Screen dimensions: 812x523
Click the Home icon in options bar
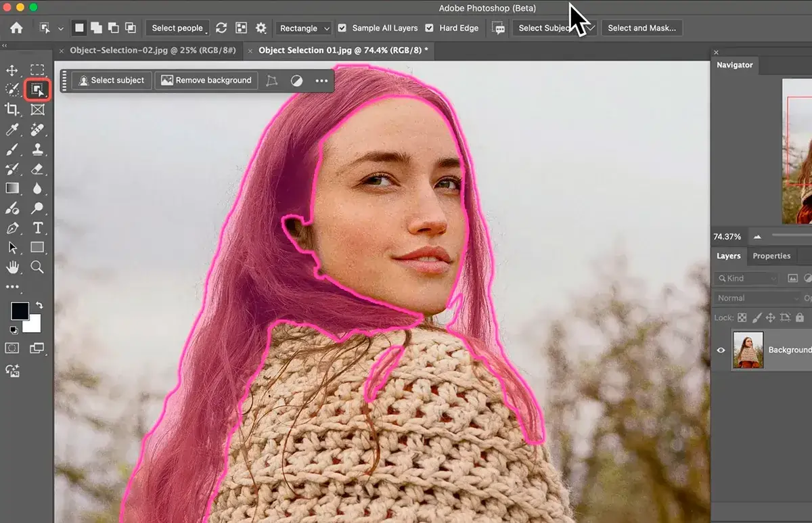pos(16,28)
